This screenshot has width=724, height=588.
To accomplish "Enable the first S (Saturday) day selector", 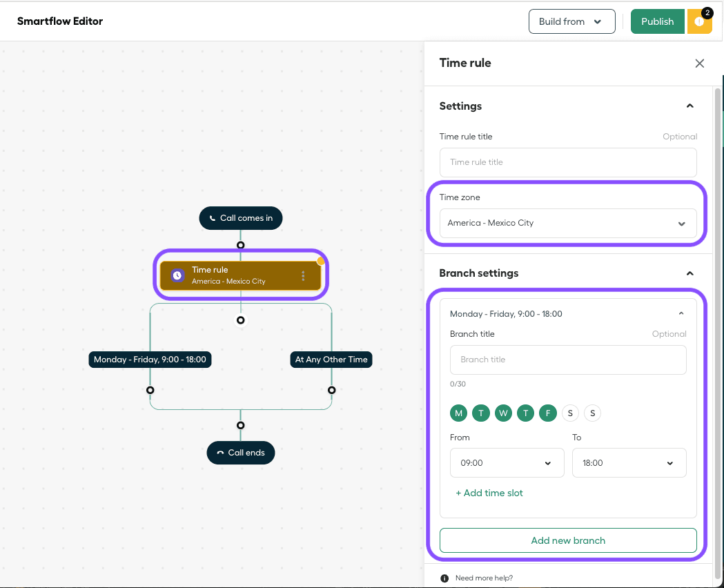I will click(570, 413).
